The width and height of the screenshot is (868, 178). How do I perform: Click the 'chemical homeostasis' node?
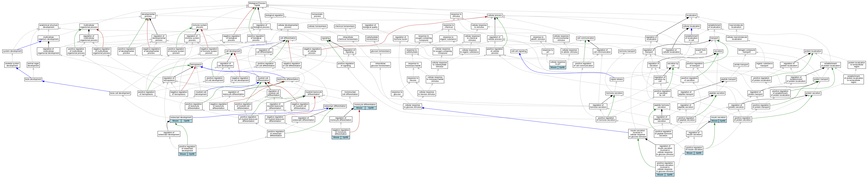coord(344,26)
